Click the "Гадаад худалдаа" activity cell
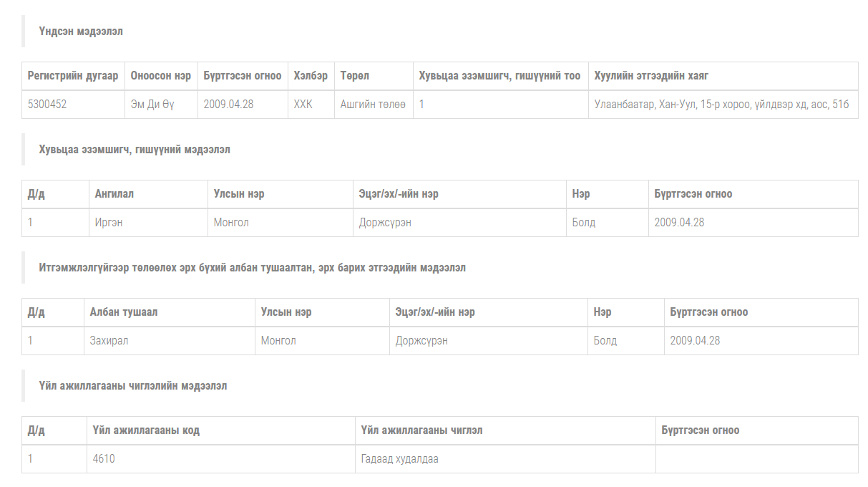 click(400, 459)
